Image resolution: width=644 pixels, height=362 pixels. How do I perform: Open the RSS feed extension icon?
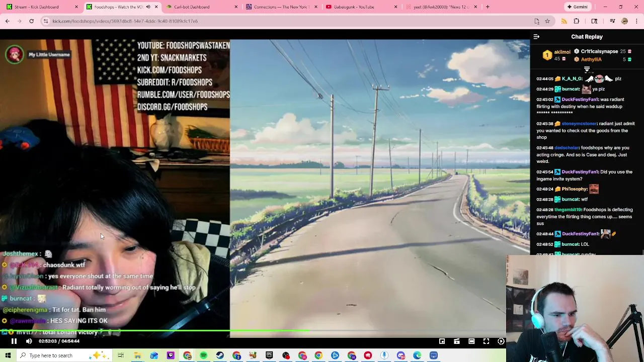click(x=564, y=21)
